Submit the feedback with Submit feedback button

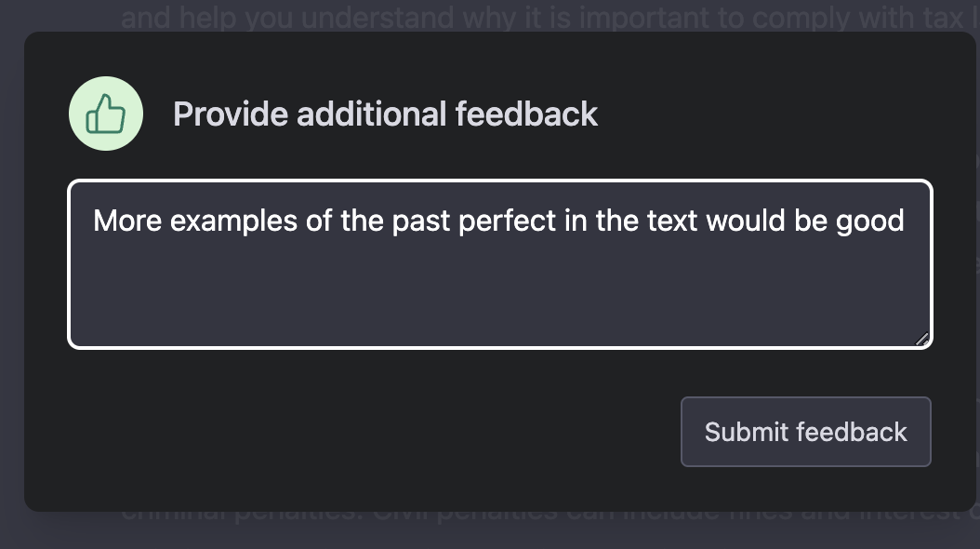tap(805, 432)
